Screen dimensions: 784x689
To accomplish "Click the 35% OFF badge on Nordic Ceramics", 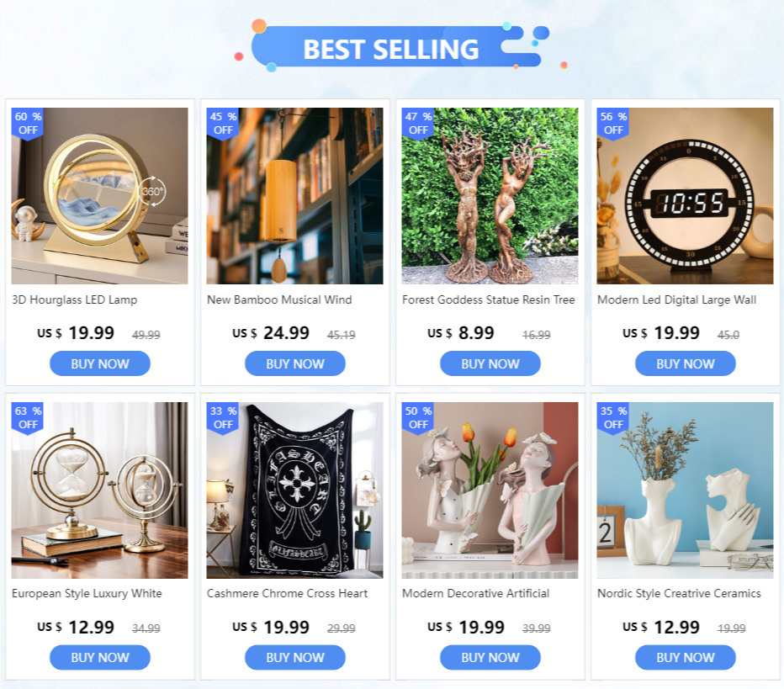I will [613, 418].
